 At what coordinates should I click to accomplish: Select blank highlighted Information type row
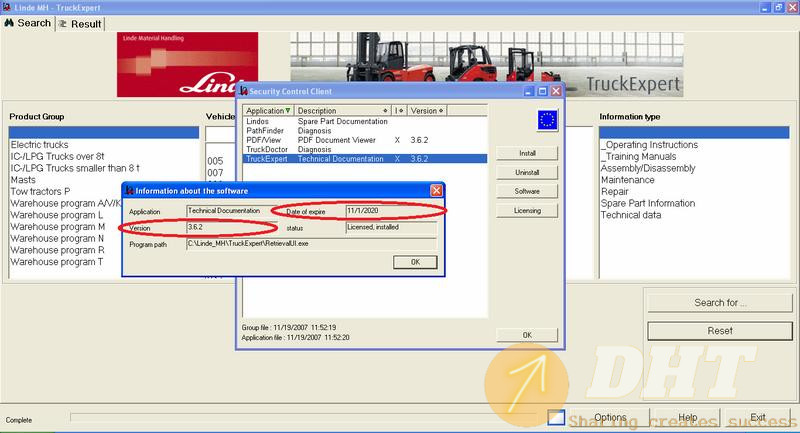(694, 133)
